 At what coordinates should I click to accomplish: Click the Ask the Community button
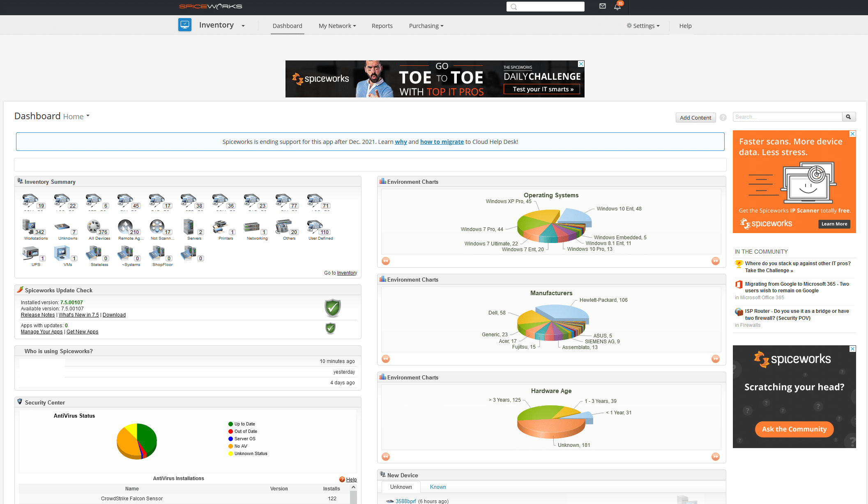pos(794,429)
